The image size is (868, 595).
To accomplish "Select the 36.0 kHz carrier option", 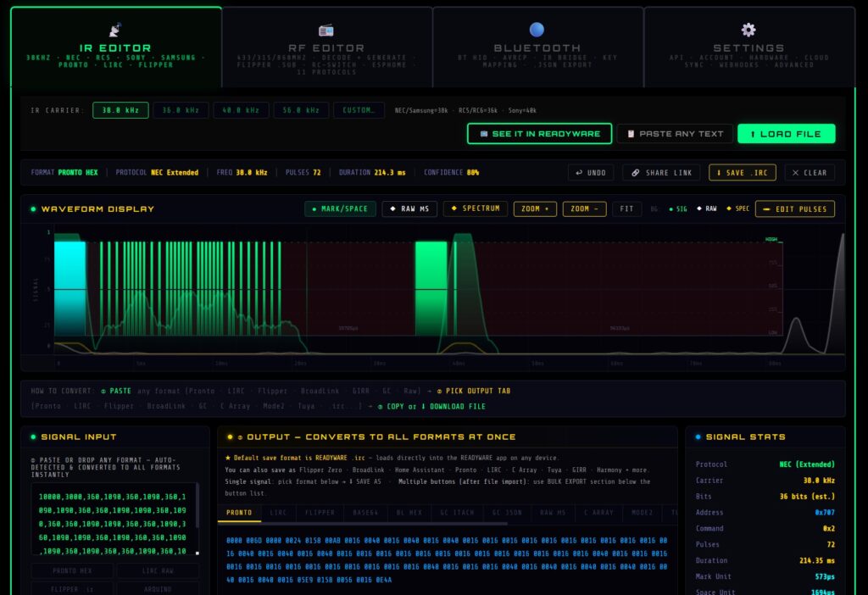I will click(x=181, y=110).
